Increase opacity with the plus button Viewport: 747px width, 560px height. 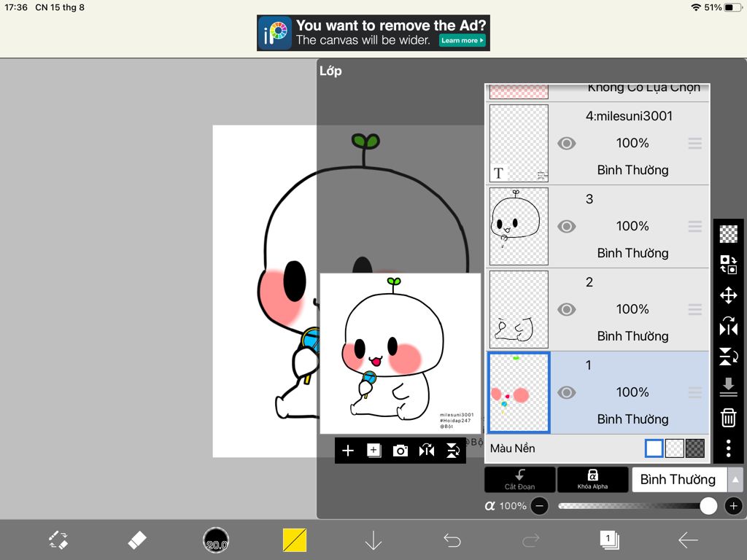pos(734,506)
